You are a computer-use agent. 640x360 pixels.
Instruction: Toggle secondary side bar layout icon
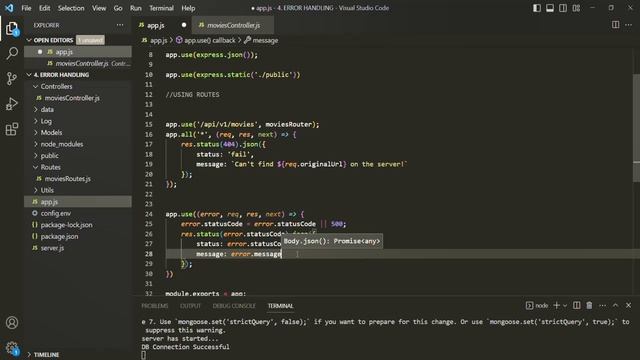click(563, 8)
